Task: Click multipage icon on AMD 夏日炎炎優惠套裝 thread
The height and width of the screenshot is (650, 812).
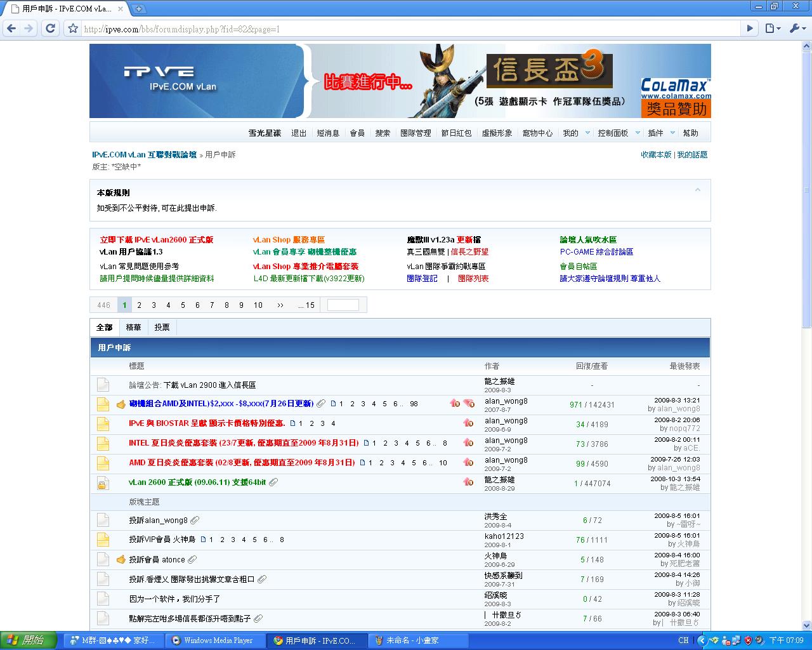Action: click(x=362, y=463)
